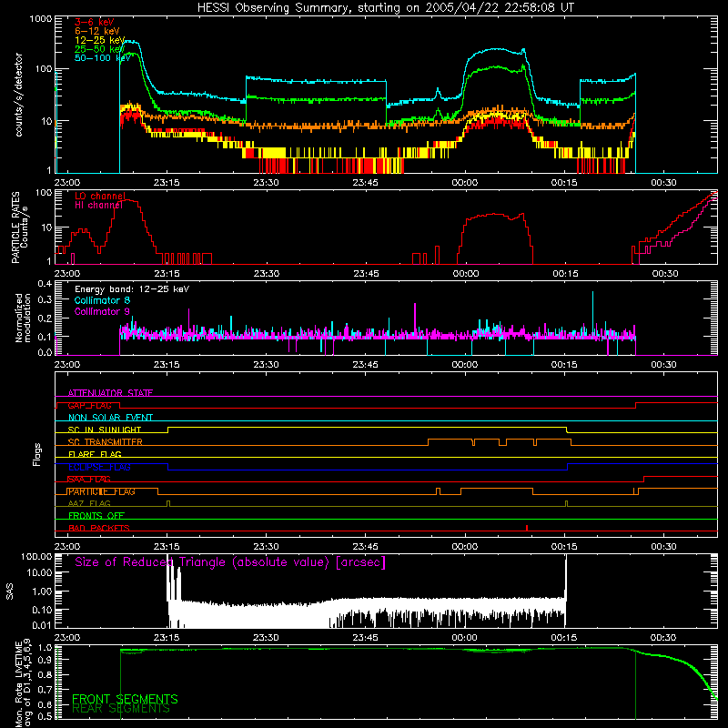Select the 25-50 keV legend label
The width and height of the screenshot is (728, 728).
point(100,49)
